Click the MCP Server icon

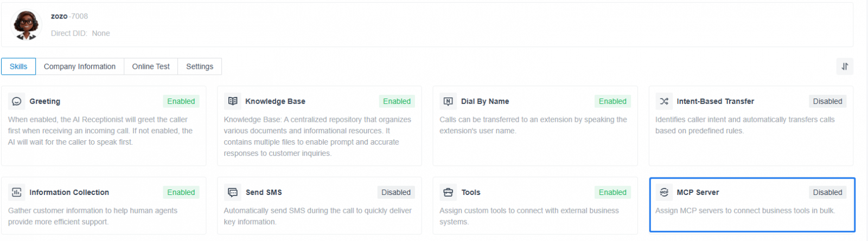tap(664, 192)
